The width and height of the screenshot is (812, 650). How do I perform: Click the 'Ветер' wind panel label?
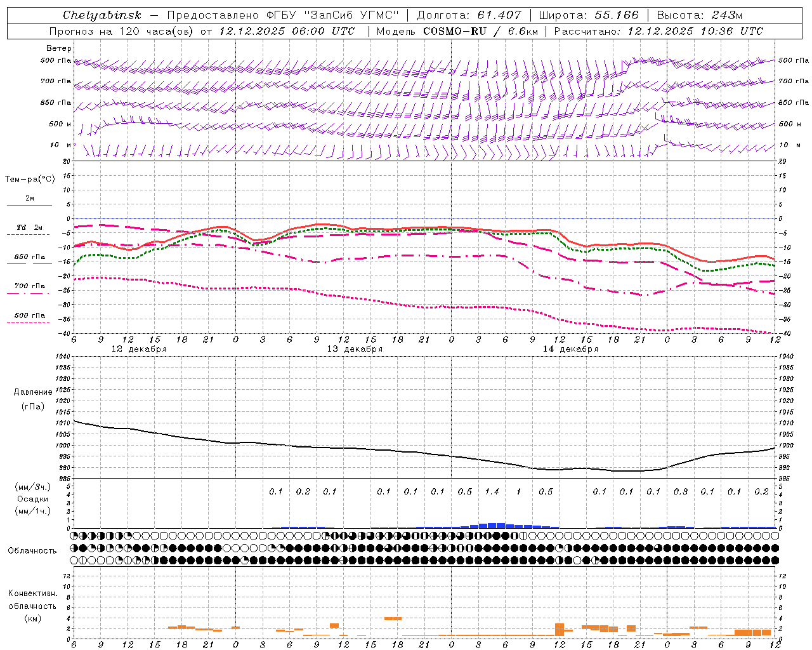59,48
